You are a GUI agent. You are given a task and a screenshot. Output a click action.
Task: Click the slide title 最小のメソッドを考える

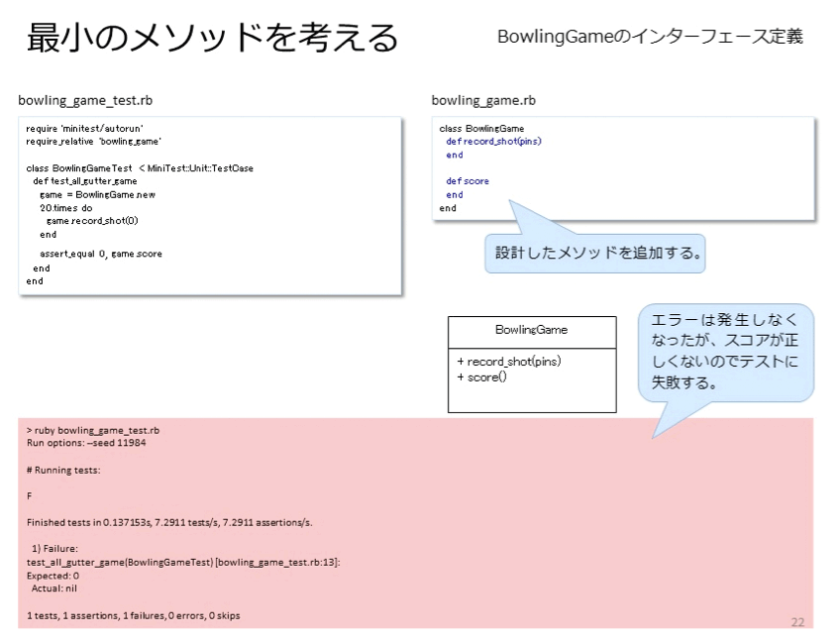click(213, 38)
